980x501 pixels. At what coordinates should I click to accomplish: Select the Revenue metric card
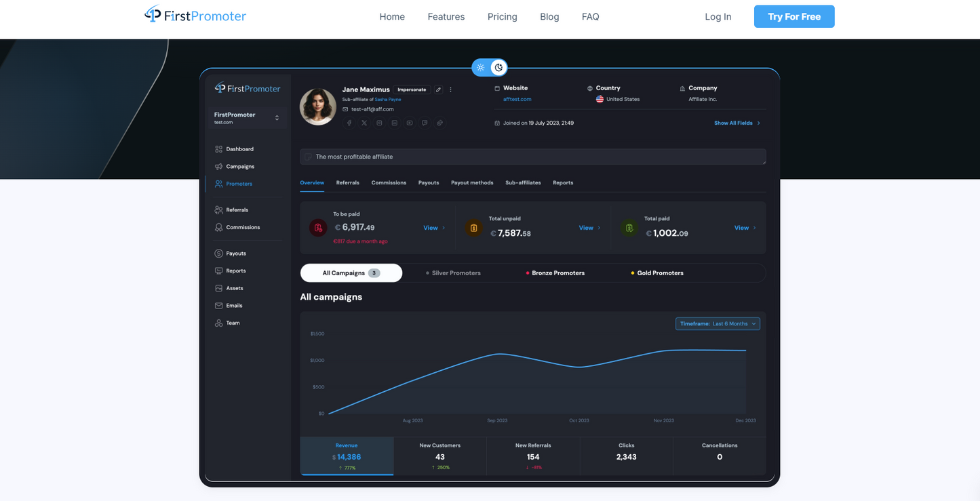[x=347, y=456]
